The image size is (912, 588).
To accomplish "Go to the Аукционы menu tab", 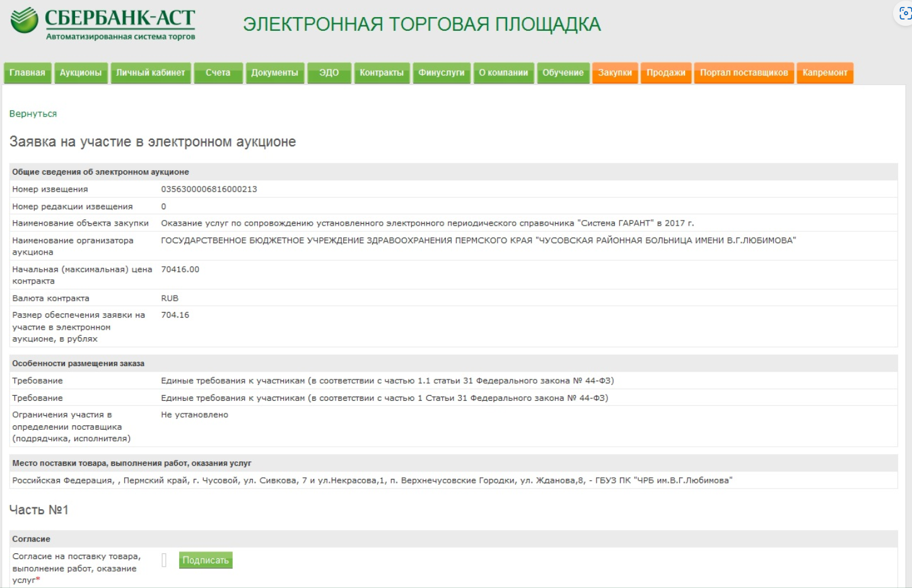I will [x=81, y=72].
